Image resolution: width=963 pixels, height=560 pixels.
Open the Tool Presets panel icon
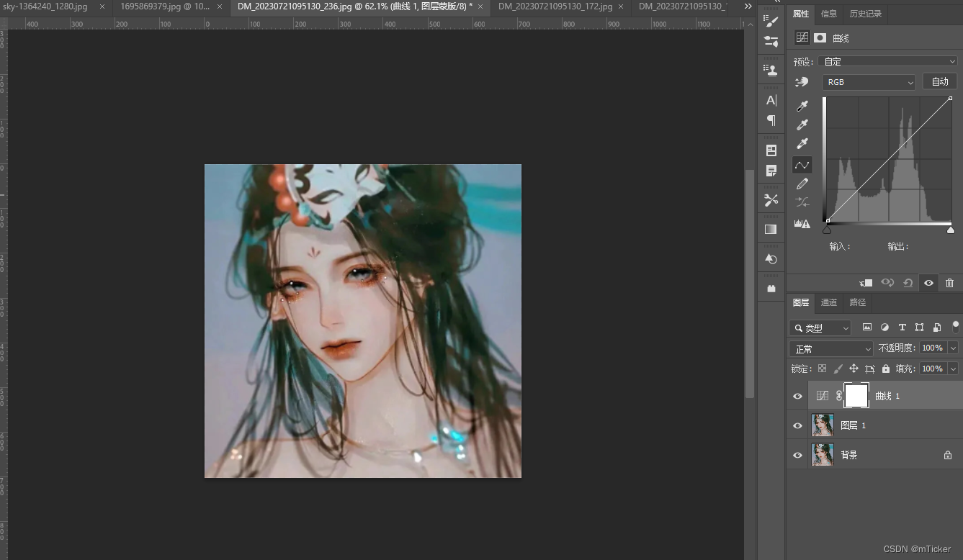click(771, 200)
